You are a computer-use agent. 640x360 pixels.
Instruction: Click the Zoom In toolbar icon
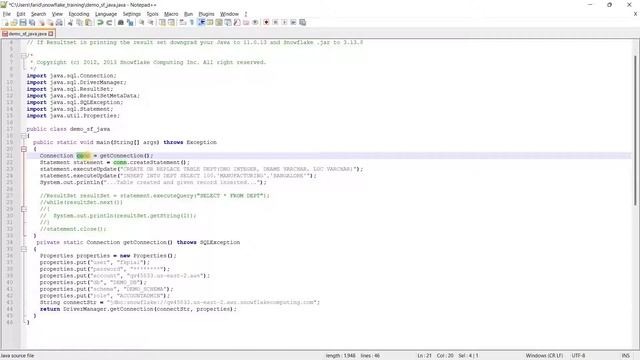pos(142,22)
